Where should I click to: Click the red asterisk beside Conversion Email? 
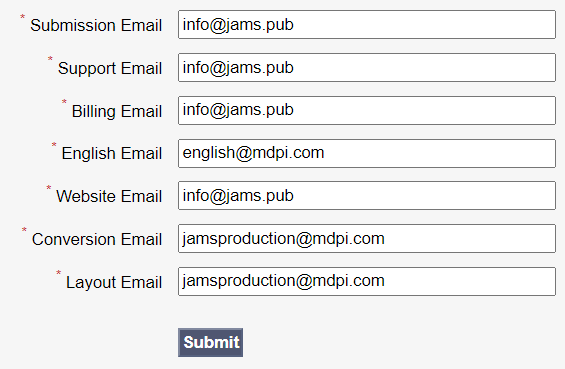pos(24,230)
